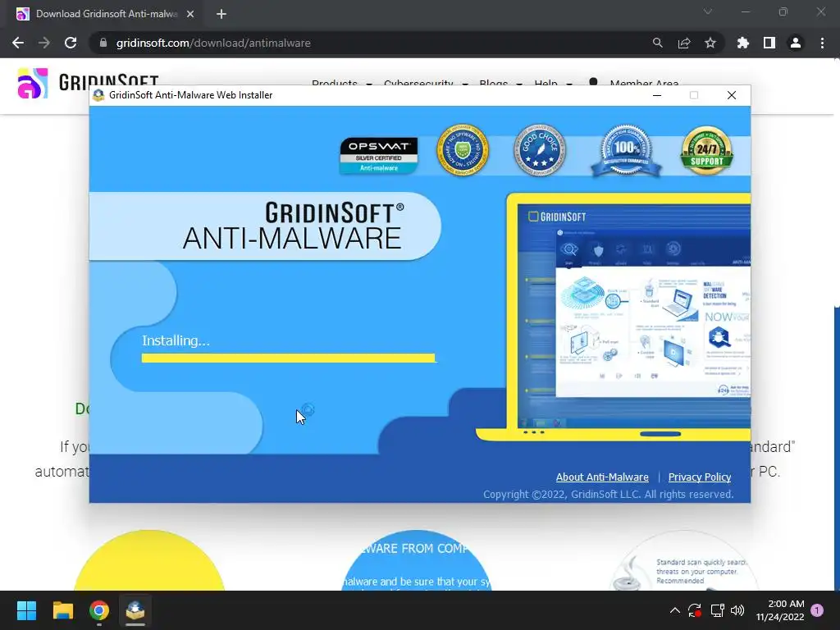Open a new Chrome tab
The width and height of the screenshot is (840, 630).
(221, 14)
